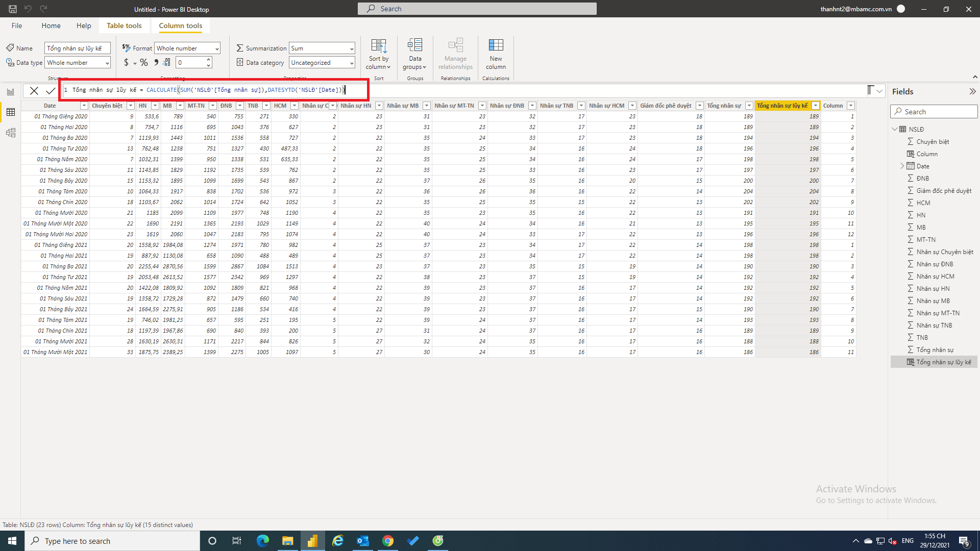The width and height of the screenshot is (980, 551).
Task: Click the Name input field
Action: (78, 48)
